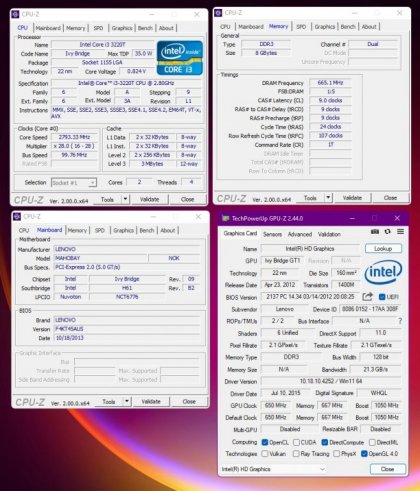Open Graphics tab in Mainboard window
Viewport: 420px width, 491px height.
[123, 230]
